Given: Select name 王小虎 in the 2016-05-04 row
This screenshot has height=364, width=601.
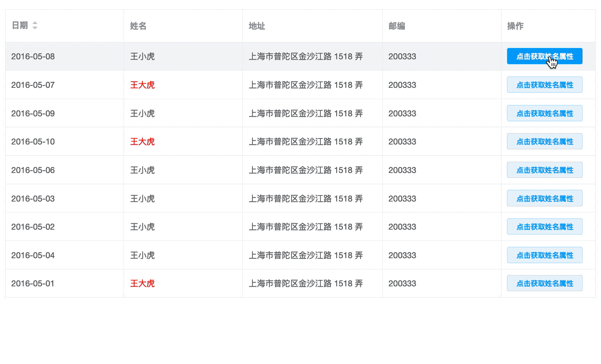Looking at the screenshot, I should click(x=142, y=255).
